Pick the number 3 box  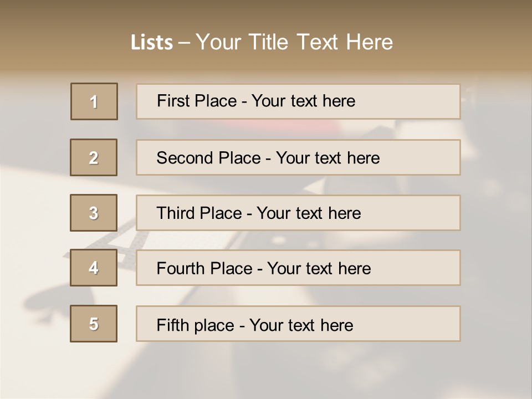click(94, 213)
